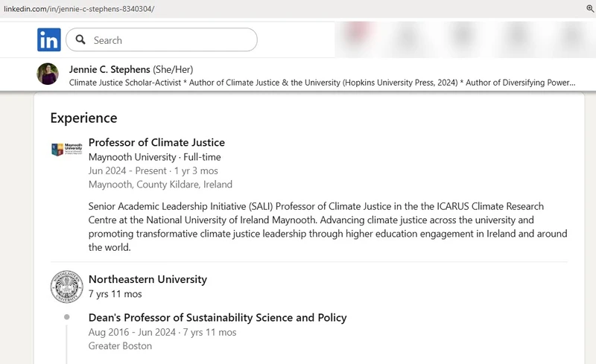Click the browser zoom magnifier icon

pyautogui.click(x=590, y=8)
